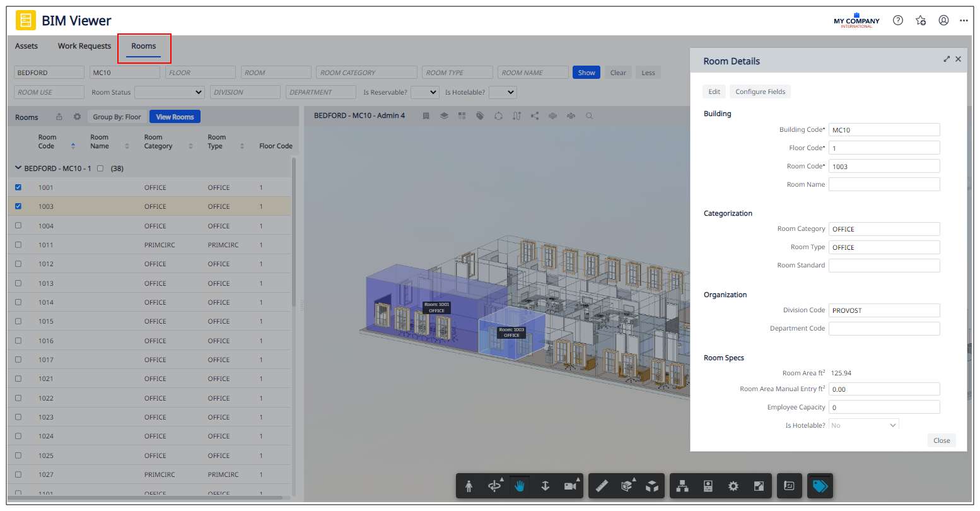The height and width of the screenshot is (511, 980).
Task: Switch to First Person walk tool
Action: (x=469, y=486)
